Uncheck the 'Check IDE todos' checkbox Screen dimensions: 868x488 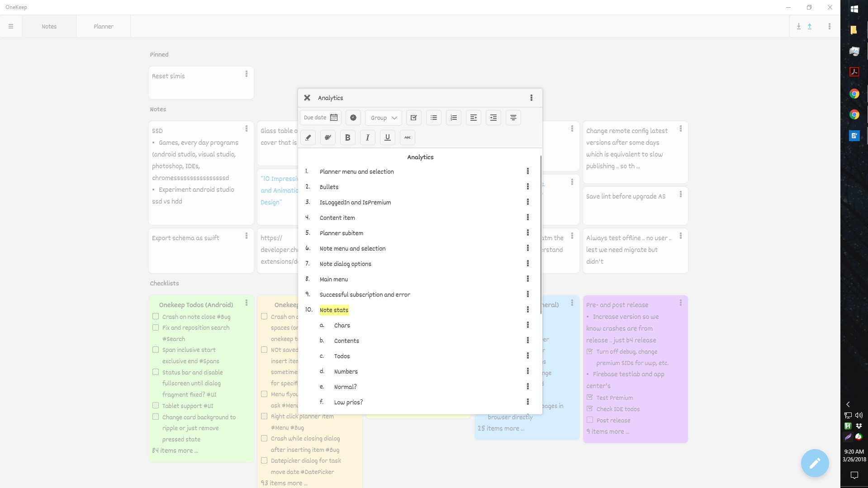(590, 409)
